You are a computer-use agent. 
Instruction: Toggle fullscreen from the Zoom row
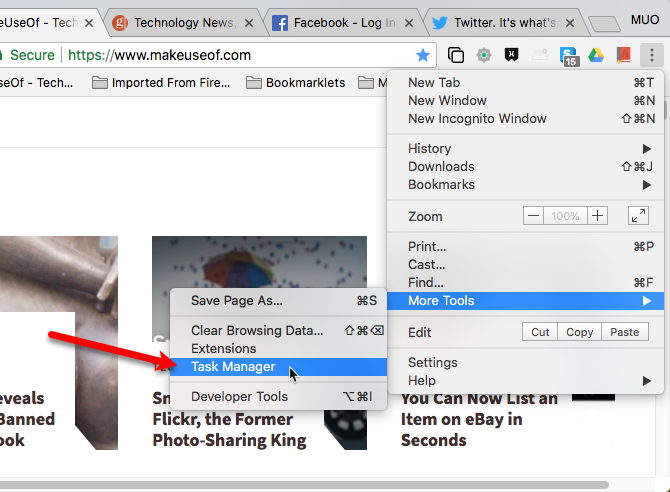[x=638, y=215]
